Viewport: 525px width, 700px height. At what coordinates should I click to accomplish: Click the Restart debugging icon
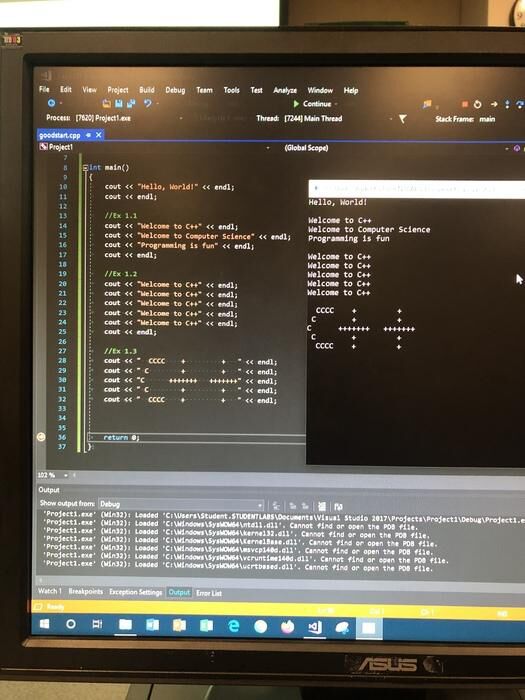tap(478, 104)
